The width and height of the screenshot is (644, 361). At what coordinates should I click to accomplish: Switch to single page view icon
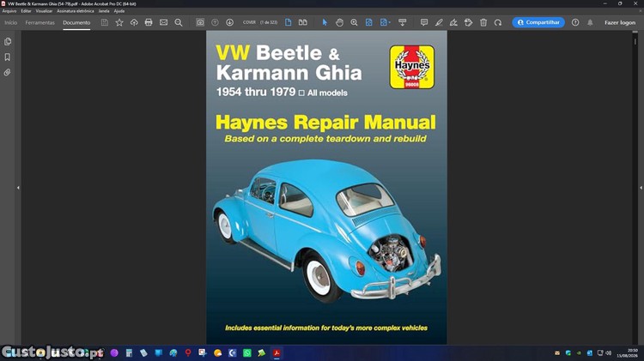(289, 22)
